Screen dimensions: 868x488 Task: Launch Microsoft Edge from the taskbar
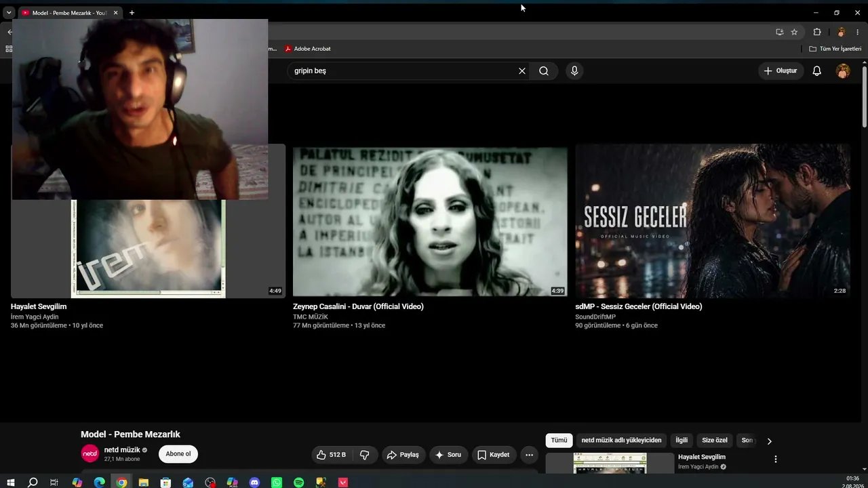click(x=100, y=483)
